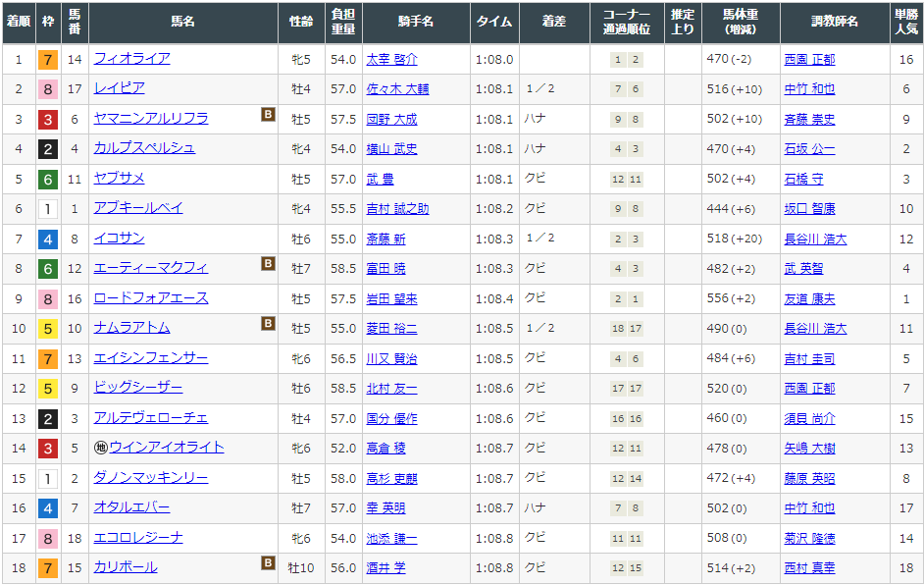Click the blinker B icon beside カリボール
Screen dimensions: 924x585
point(268,563)
